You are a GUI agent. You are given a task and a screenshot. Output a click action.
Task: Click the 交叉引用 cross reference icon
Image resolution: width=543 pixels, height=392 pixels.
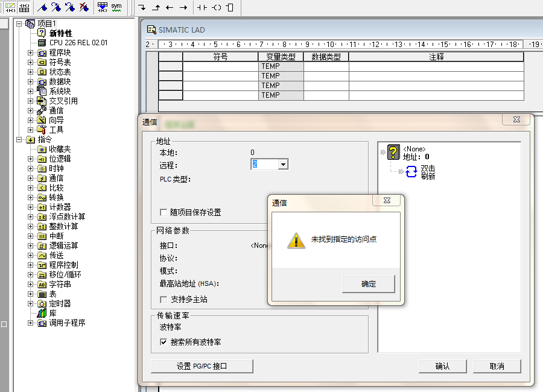pyautogui.click(x=42, y=101)
